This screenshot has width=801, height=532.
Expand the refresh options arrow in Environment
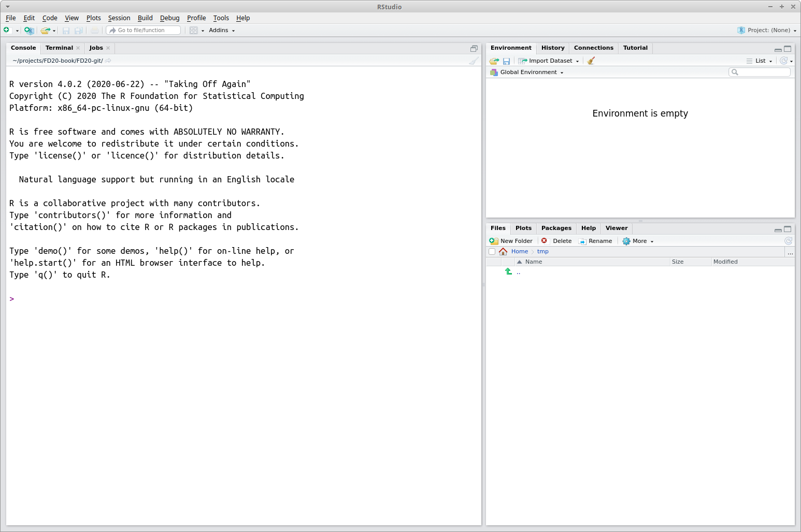[791, 61]
